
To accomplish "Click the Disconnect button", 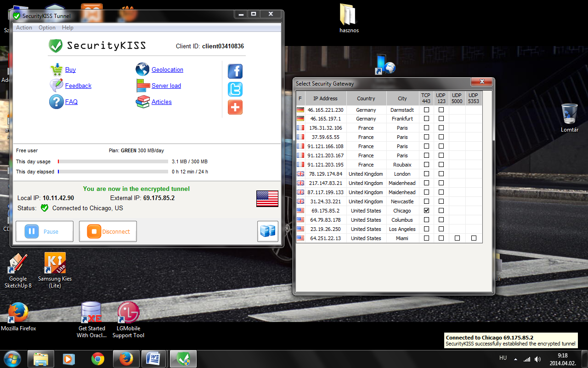I will pyautogui.click(x=108, y=231).
